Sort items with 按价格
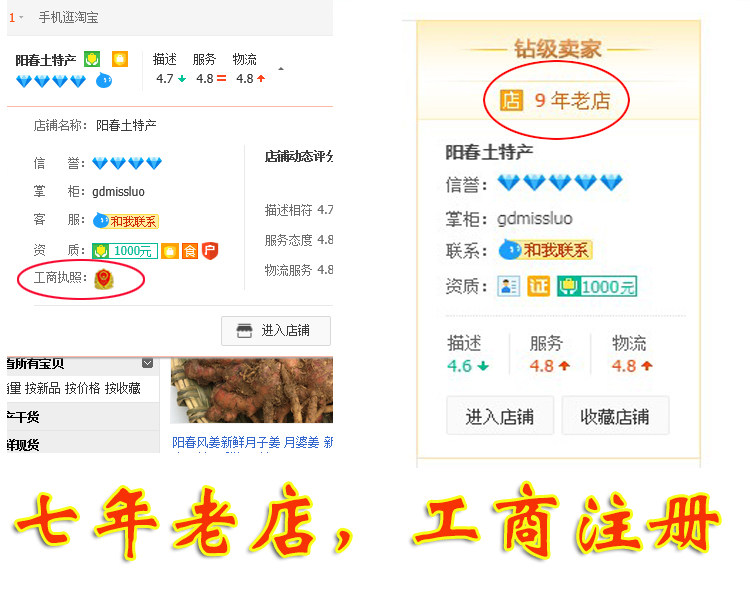 (x=82, y=388)
